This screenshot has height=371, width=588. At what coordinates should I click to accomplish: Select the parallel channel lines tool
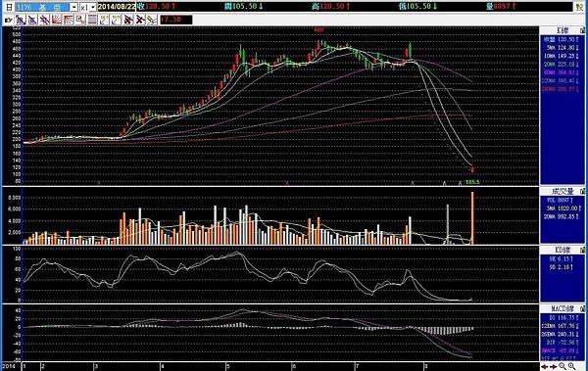click(45, 20)
